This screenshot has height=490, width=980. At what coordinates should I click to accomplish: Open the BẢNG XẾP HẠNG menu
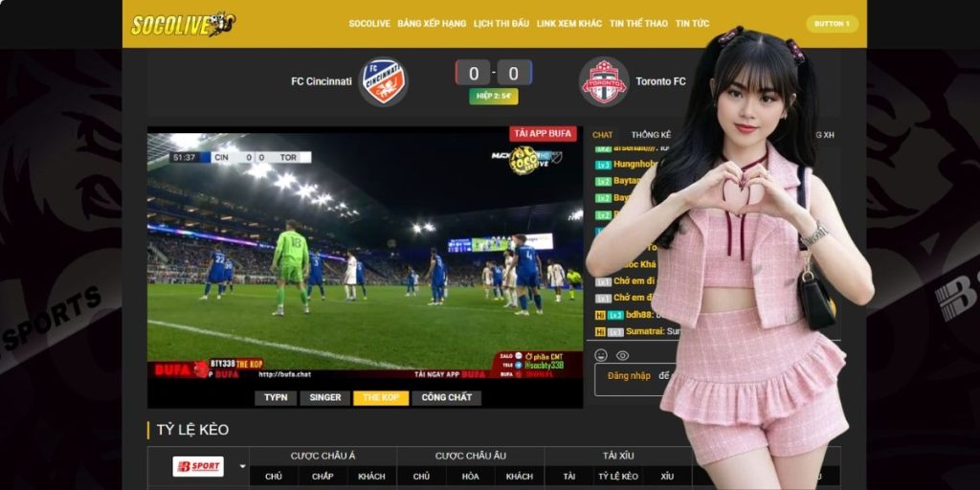click(432, 23)
